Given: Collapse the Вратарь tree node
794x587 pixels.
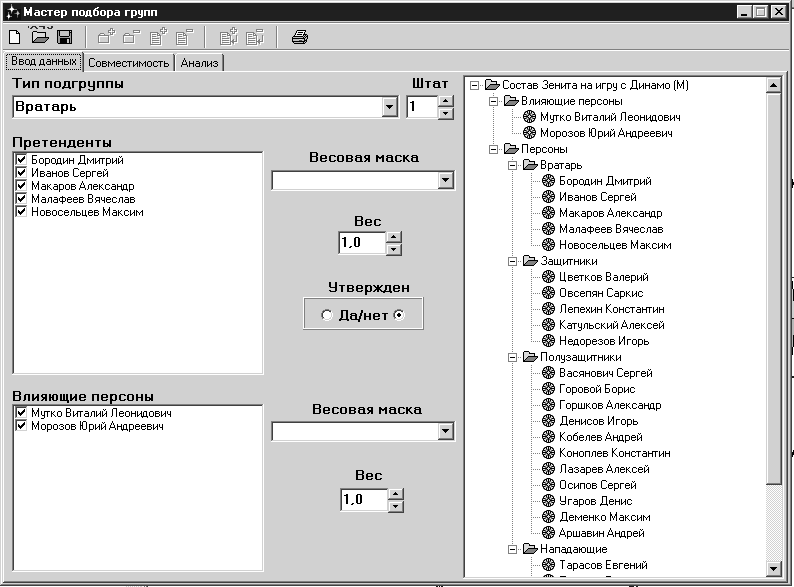Looking at the screenshot, I should pos(512,165).
